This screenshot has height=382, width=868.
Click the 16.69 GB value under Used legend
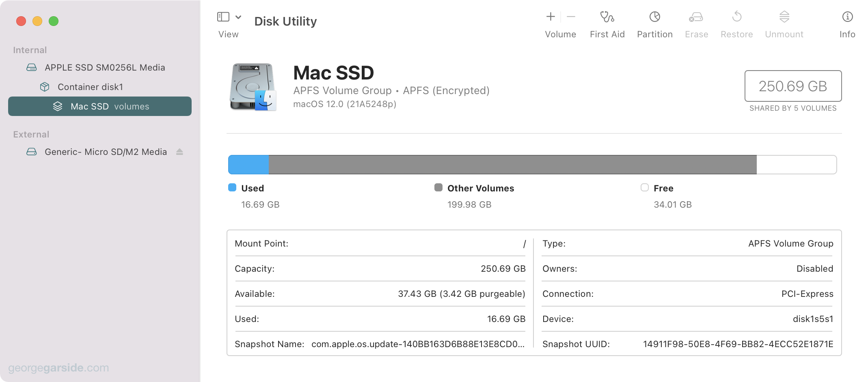260,205
